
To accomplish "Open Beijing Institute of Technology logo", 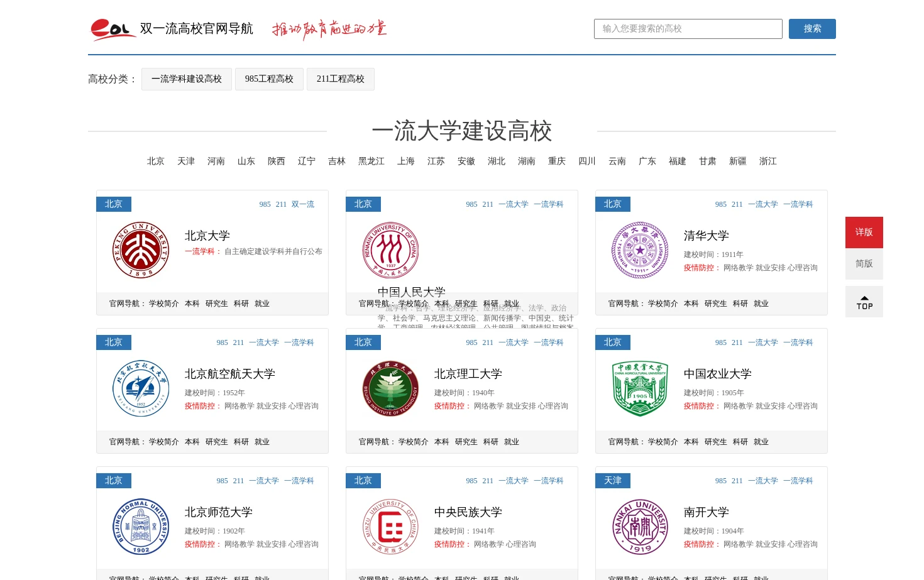I will pyautogui.click(x=390, y=388).
